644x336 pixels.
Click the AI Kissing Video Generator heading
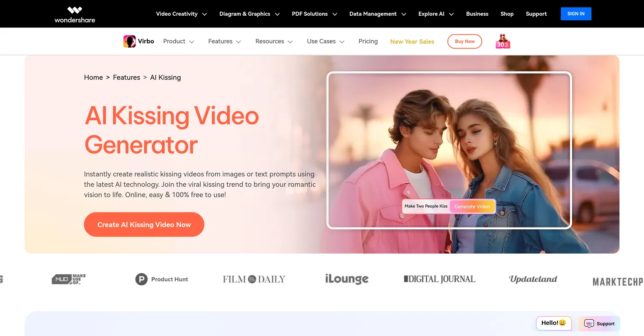pos(172,130)
